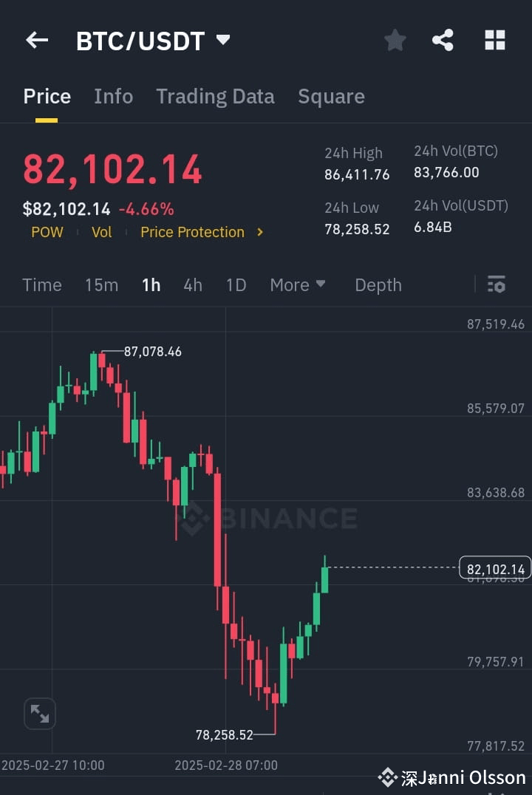Open the share icon
Image resolution: width=532 pixels, height=795 pixels.
[443, 41]
